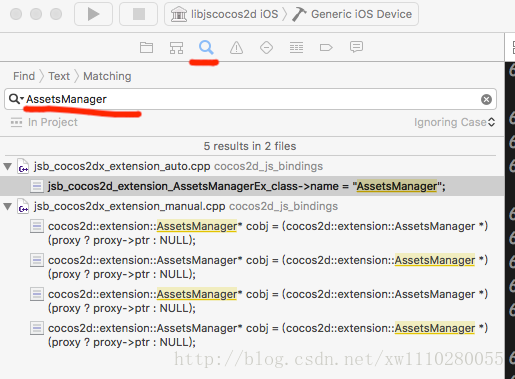Stop the running task with the Stop button
This screenshot has height=379, width=515.
139,14
